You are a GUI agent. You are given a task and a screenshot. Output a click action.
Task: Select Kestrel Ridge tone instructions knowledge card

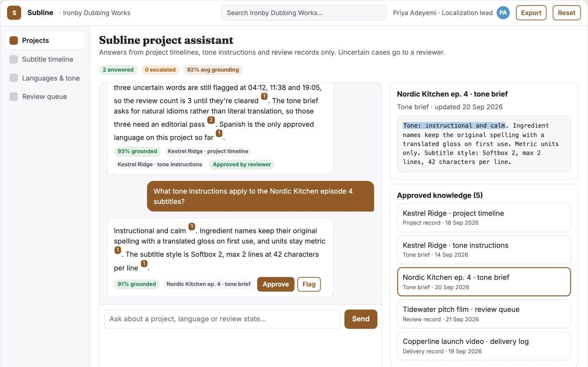[484, 249]
